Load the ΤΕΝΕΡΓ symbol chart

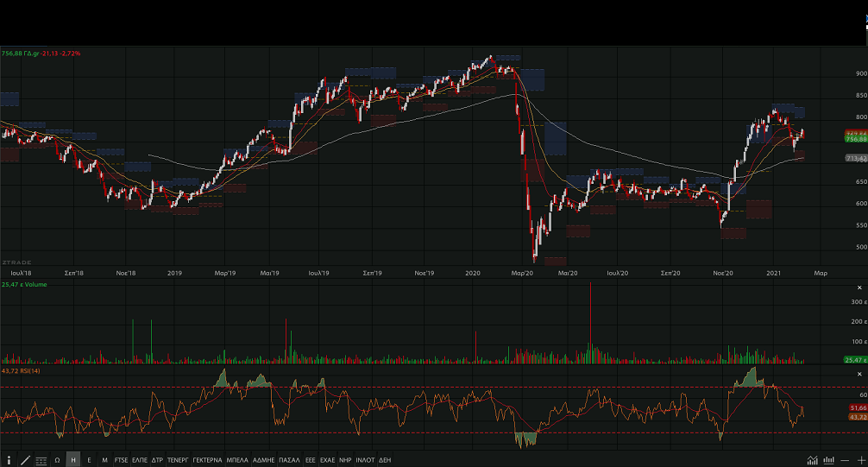click(x=178, y=460)
